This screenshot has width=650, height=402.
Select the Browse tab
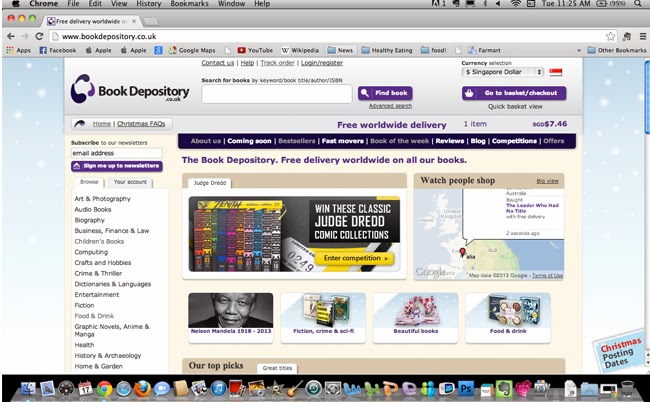89,182
